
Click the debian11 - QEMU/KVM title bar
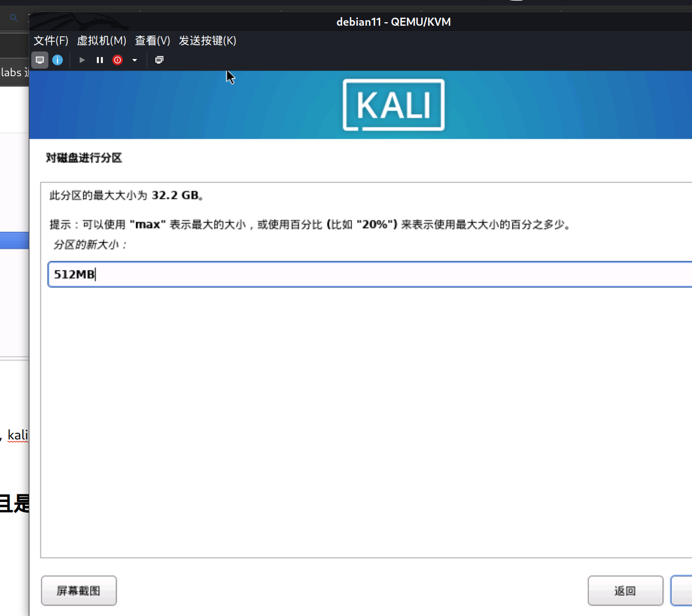(x=393, y=22)
